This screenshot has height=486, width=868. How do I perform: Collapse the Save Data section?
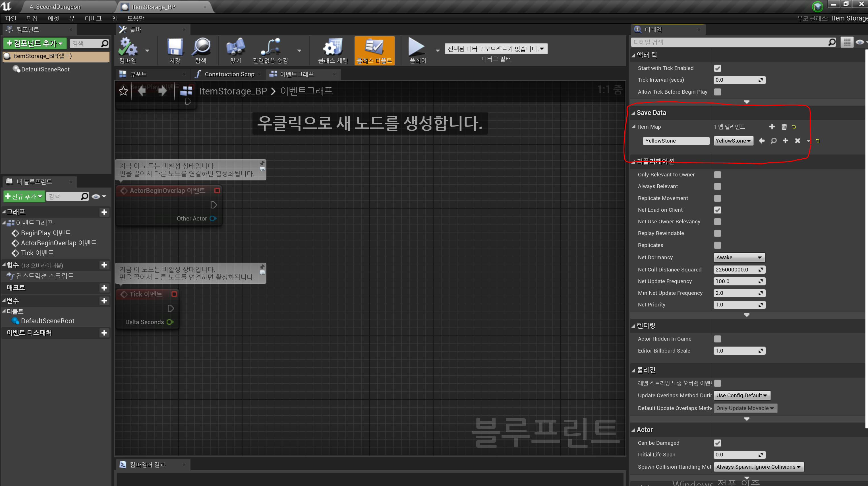pyautogui.click(x=633, y=113)
